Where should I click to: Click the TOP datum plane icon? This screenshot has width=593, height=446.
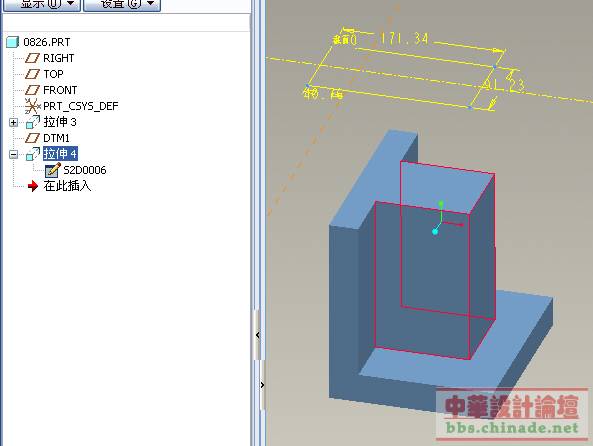[x=33, y=74]
